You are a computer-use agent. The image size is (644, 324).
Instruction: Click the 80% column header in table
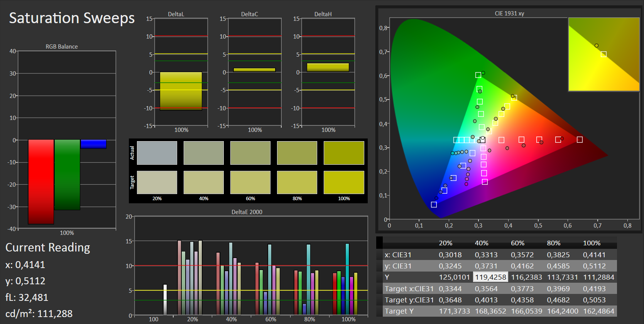pos(554,243)
